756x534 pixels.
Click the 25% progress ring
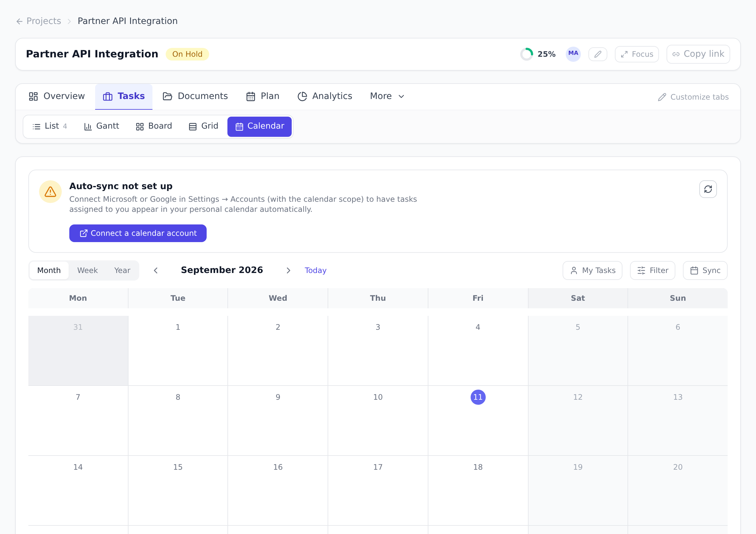pos(526,54)
